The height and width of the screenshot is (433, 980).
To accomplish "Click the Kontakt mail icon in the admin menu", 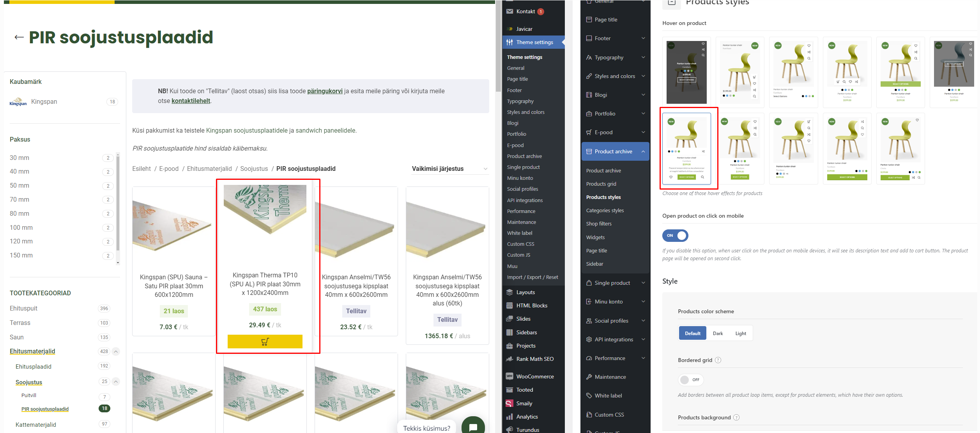I will pos(509,11).
